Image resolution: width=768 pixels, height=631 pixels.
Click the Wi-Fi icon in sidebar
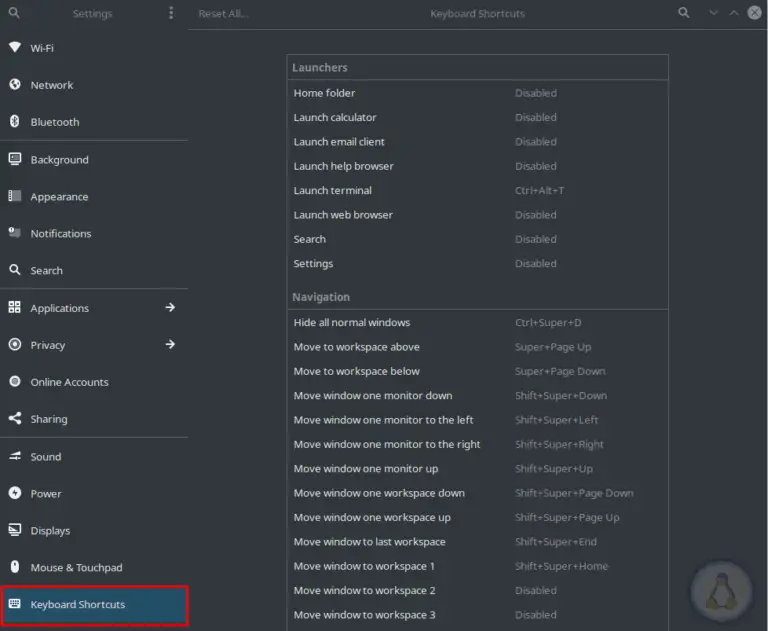[x=14, y=48]
